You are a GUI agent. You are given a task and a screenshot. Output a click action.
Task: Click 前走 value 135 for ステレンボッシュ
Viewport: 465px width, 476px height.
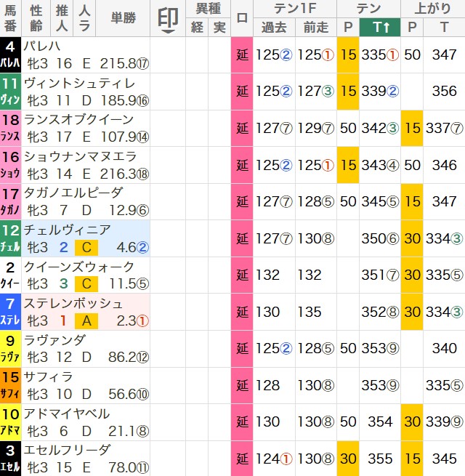coord(309,312)
